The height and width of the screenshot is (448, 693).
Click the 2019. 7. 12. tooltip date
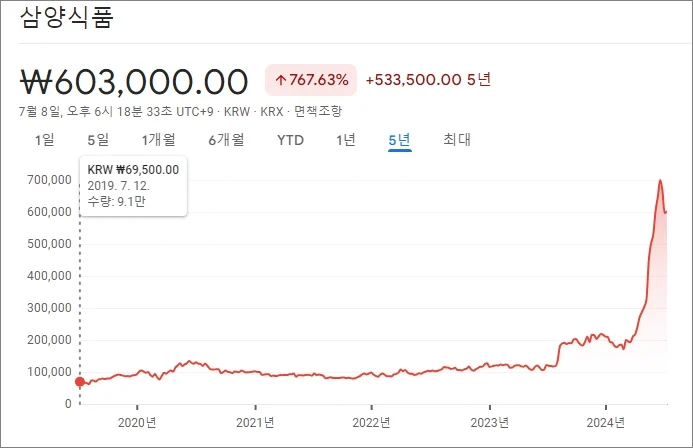click(x=118, y=186)
